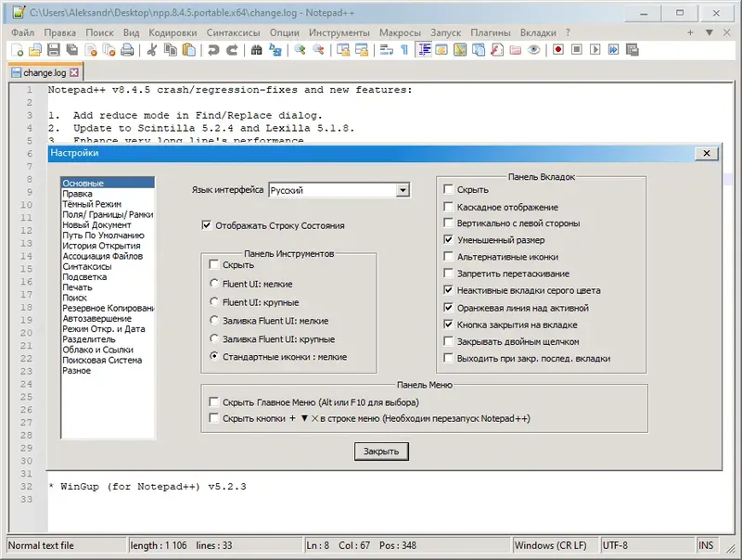Click the down-triangle button in menu bar
Image resolution: width=742 pixels, height=560 pixels.
pos(709,32)
